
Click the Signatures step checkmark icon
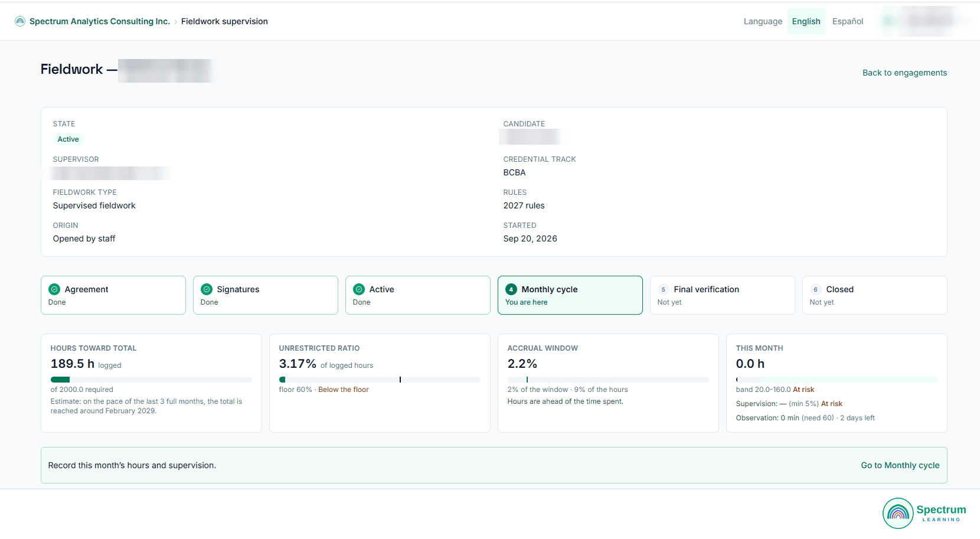coord(207,289)
